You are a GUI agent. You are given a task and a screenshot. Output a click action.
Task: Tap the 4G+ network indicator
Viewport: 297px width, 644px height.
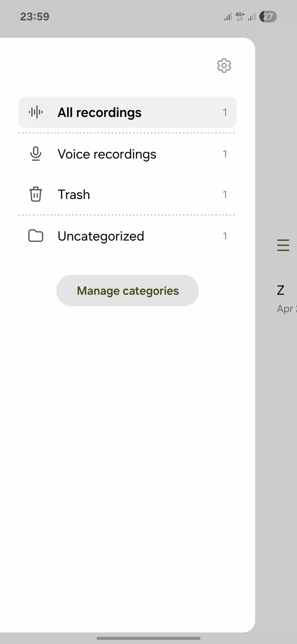click(240, 17)
